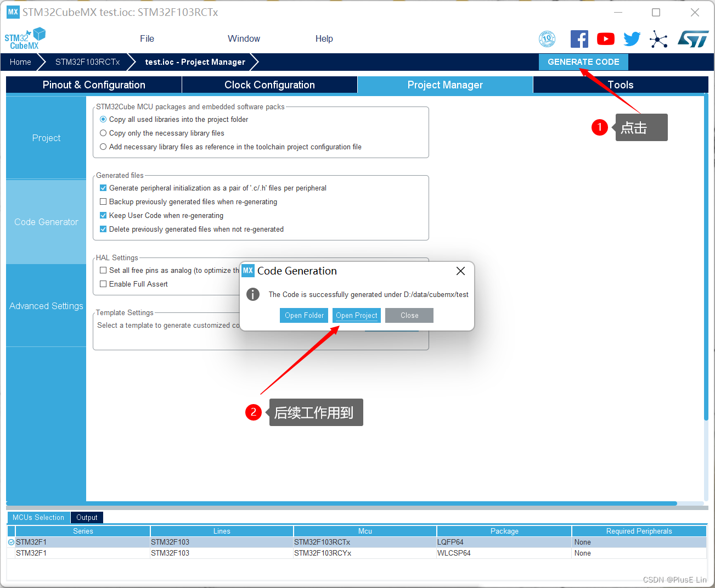Image resolution: width=715 pixels, height=588 pixels.
Task: Select Code Generator side section
Action: [46, 222]
